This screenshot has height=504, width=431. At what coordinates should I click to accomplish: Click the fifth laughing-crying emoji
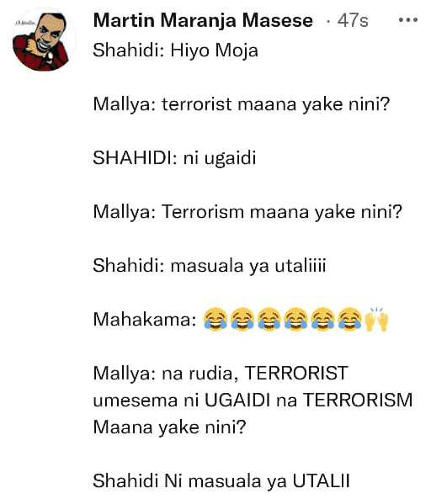(x=322, y=319)
